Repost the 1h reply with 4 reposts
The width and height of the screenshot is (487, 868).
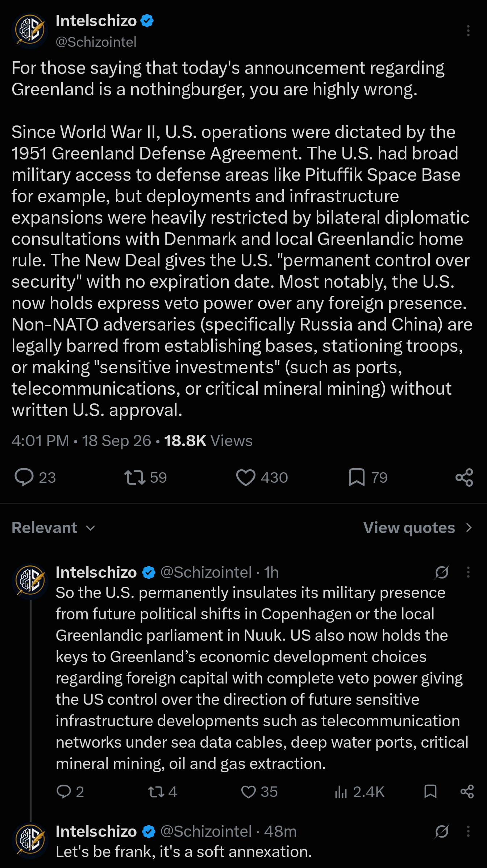156,792
